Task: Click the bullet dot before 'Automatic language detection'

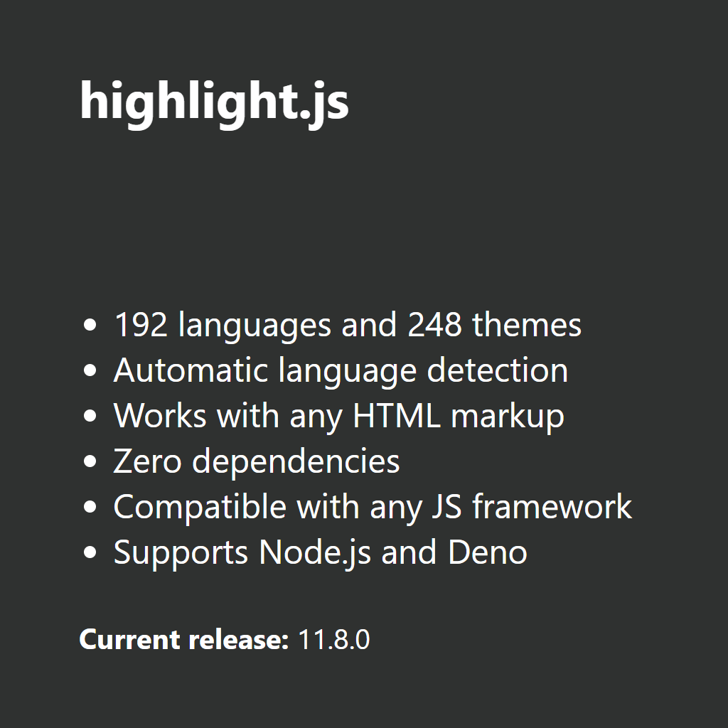Action: tap(90, 370)
